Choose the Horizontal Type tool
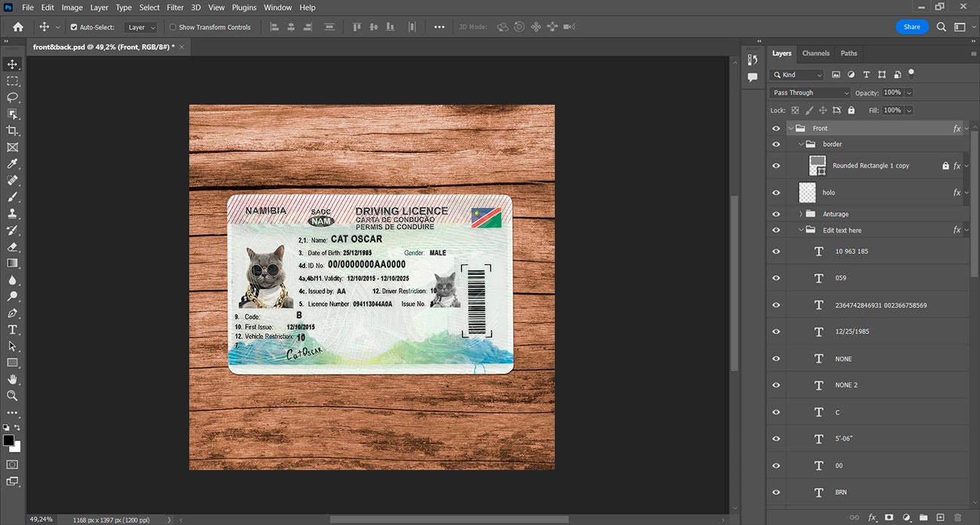The width and height of the screenshot is (980, 525). [13, 329]
